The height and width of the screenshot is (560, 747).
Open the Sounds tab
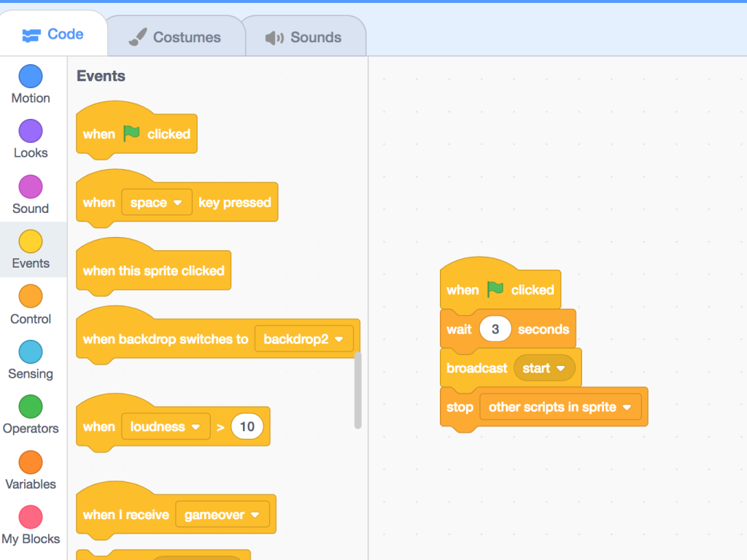305,37
